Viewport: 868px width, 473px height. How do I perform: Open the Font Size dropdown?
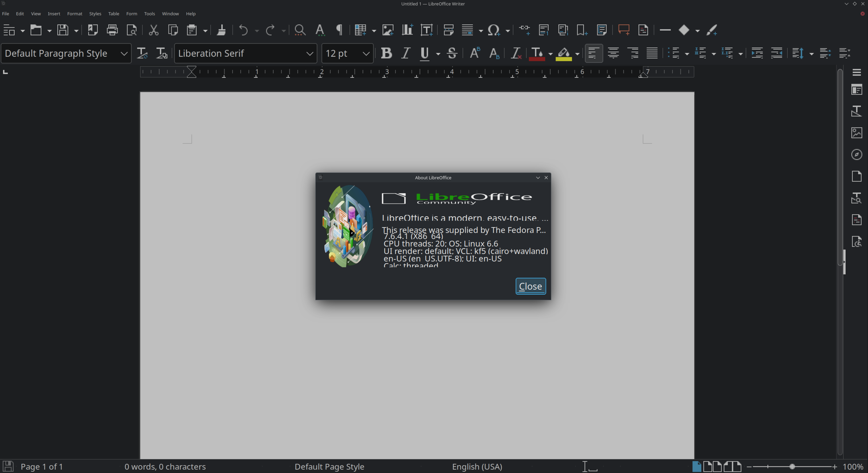366,54
